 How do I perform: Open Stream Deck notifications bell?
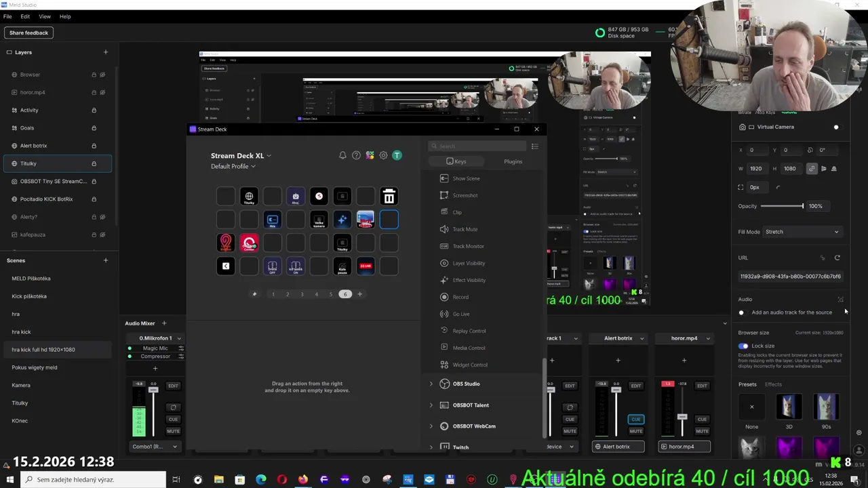(x=342, y=155)
